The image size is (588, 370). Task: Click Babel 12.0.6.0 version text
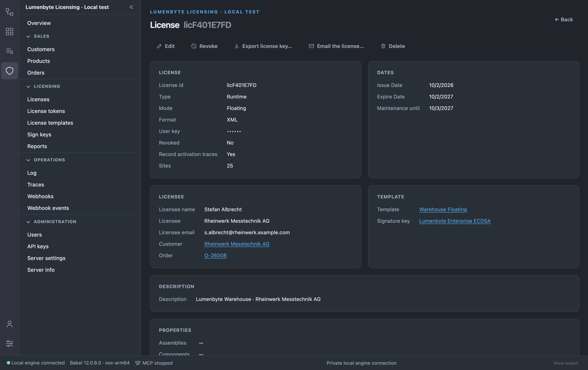coord(100,363)
